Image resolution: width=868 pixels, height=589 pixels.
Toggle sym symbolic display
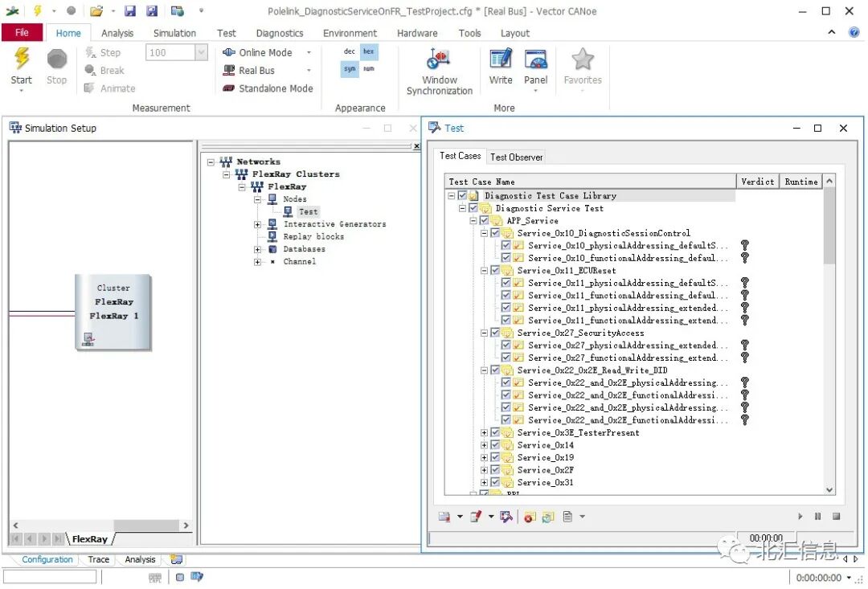tap(350, 69)
